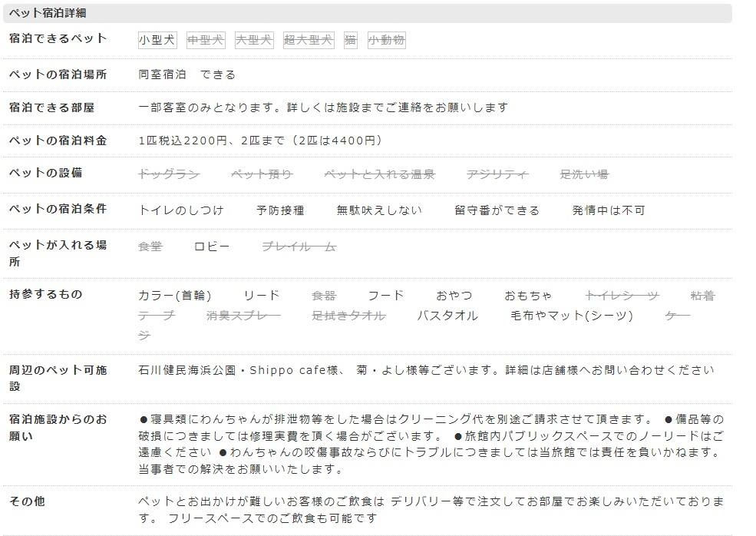Click the 留守番ができる condition
Viewport: 756px width, 536px height.
click(497, 210)
